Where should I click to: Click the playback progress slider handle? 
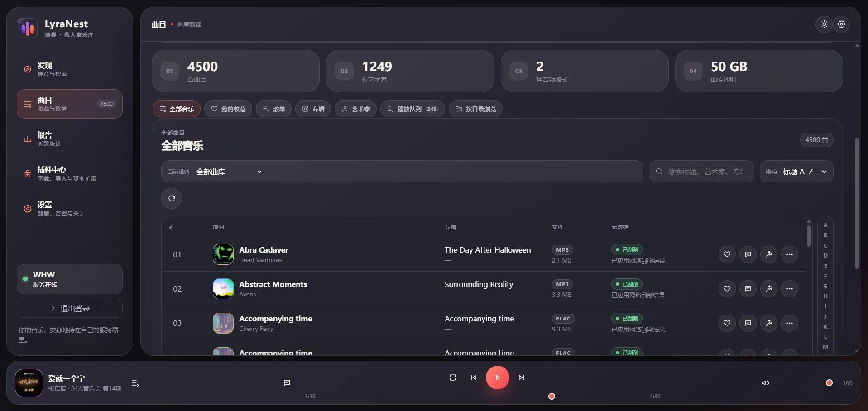coord(551,397)
